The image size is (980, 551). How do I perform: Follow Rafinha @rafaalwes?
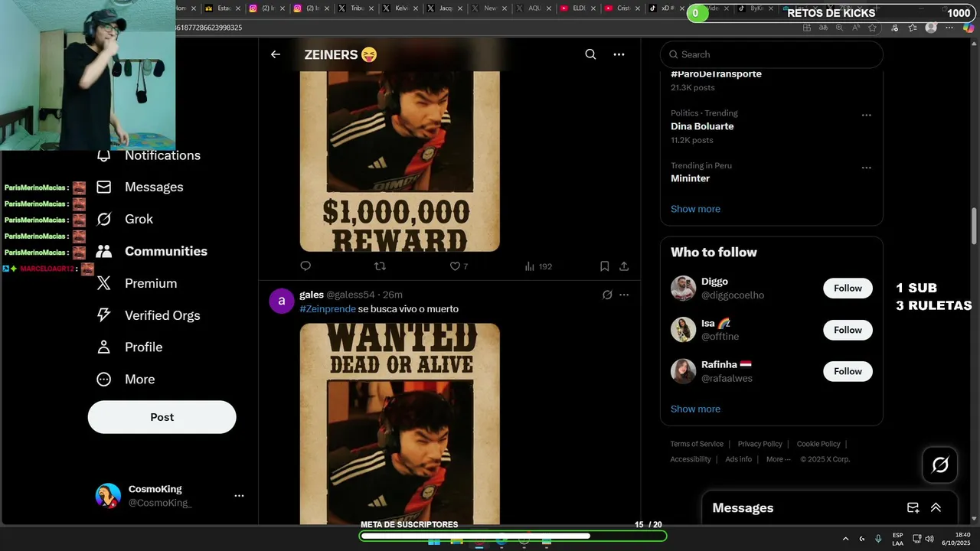848,371
